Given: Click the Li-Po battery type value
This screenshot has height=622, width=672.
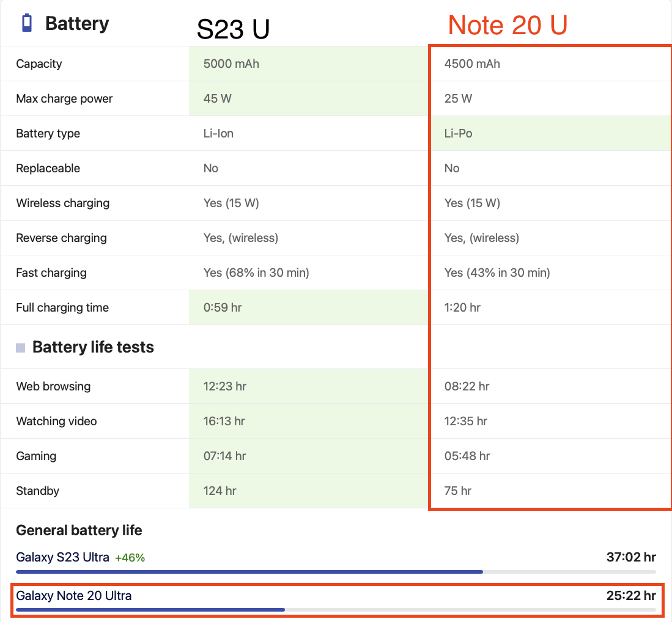Looking at the screenshot, I should 458,133.
